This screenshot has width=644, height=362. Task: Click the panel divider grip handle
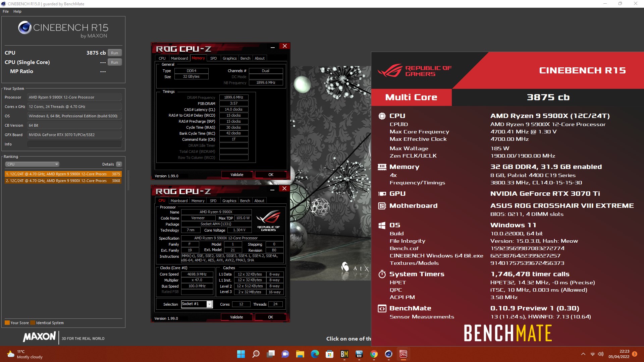(x=128, y=180)
